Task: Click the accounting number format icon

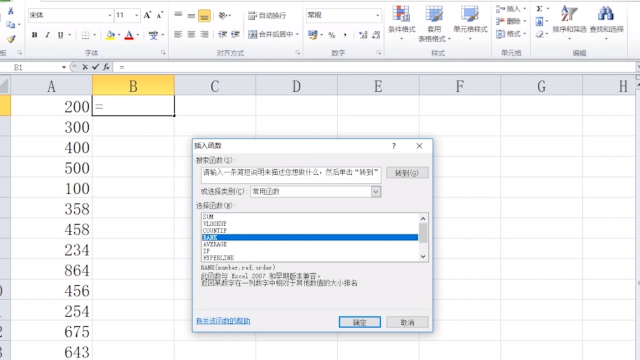Action: [313, 35]
